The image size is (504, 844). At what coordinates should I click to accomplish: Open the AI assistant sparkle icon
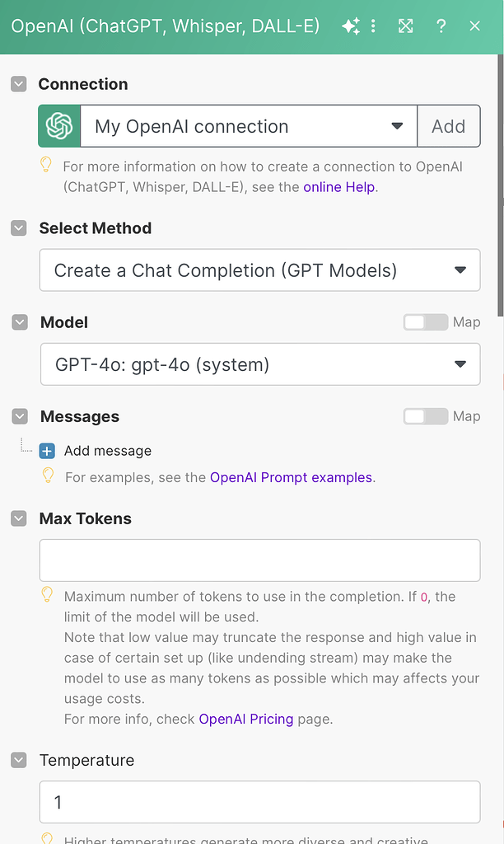351,26
